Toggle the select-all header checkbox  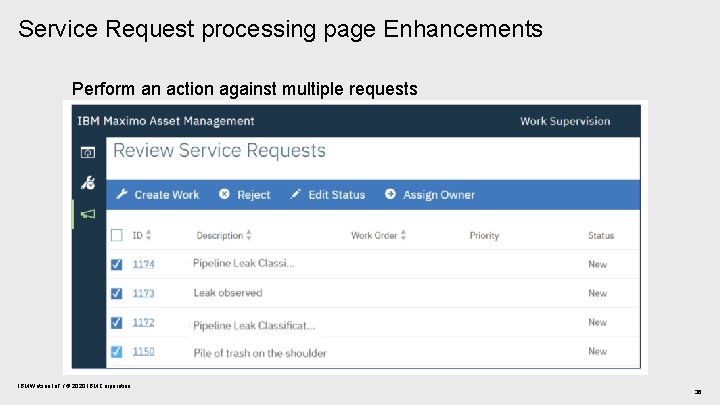click(x=117, y=235)
